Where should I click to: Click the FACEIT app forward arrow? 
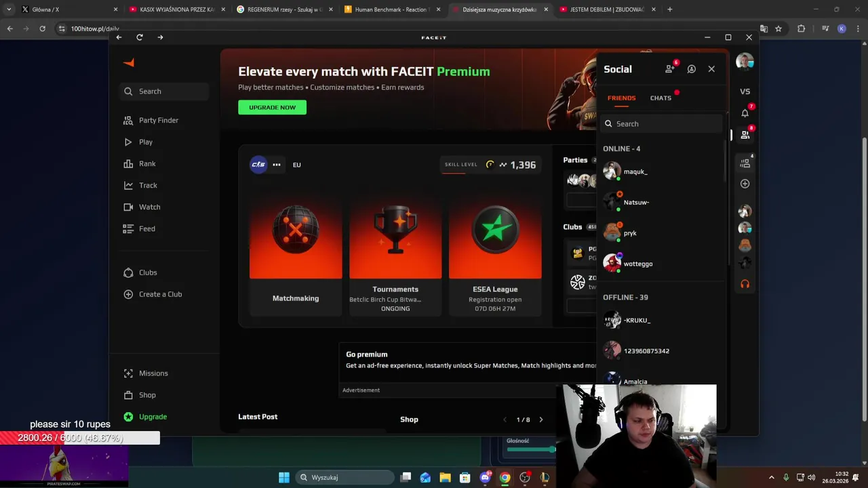(x=160, y=37)
